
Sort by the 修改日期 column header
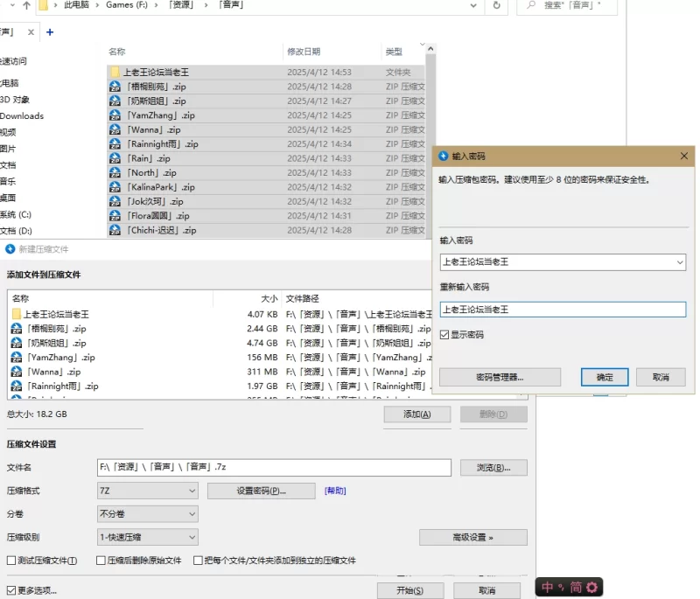[x=304, y=52]
